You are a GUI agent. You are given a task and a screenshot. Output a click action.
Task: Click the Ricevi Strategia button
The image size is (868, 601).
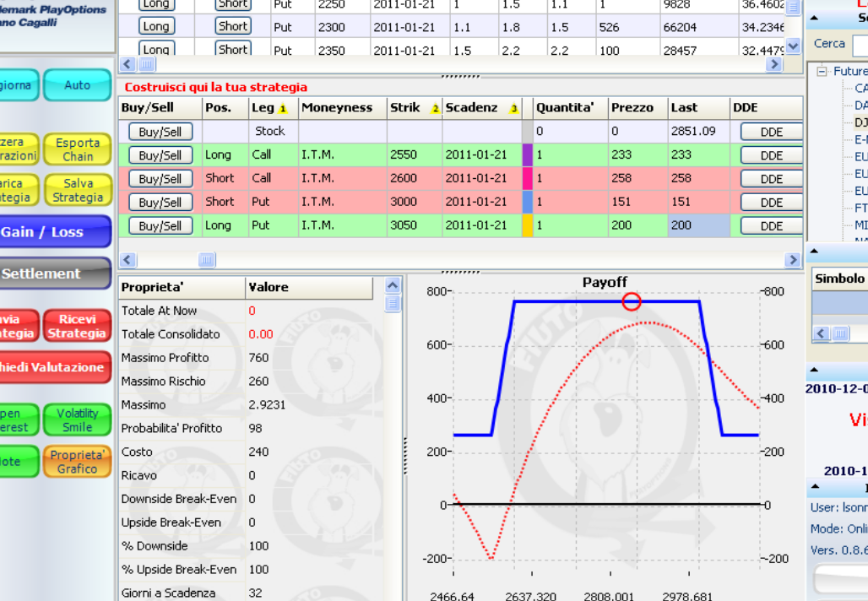(x=78, y=326)
